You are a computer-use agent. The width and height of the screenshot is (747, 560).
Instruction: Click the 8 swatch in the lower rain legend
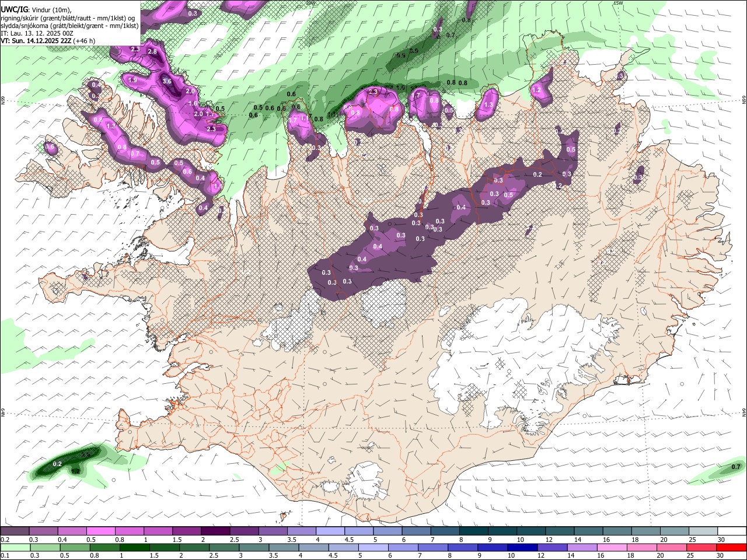[462, 547]
